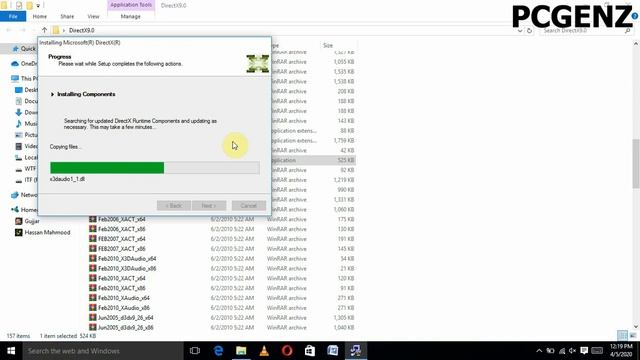
Task: Open the Share ribbon tab
Action: (x=67, y=16)
